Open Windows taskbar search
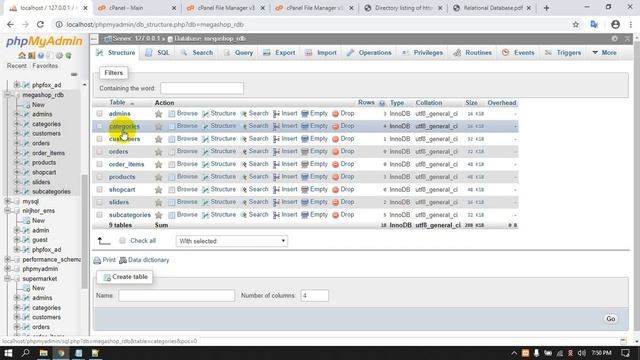Viewport: 640px width, 360px height. (26, 353)
